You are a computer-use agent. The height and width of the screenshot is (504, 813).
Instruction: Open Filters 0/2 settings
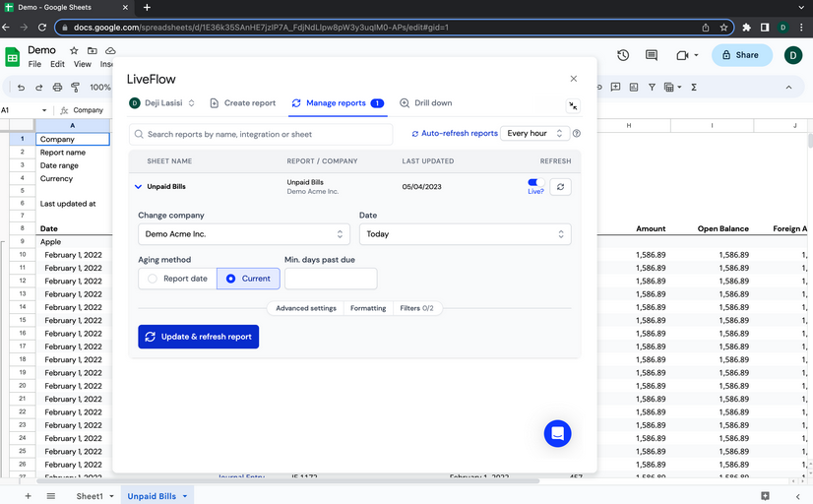(417, 308)
